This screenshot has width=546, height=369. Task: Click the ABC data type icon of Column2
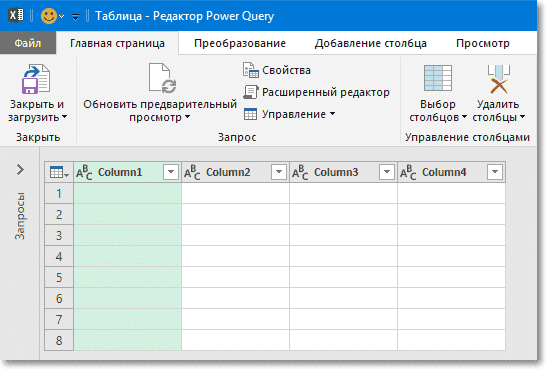(192, 172)
